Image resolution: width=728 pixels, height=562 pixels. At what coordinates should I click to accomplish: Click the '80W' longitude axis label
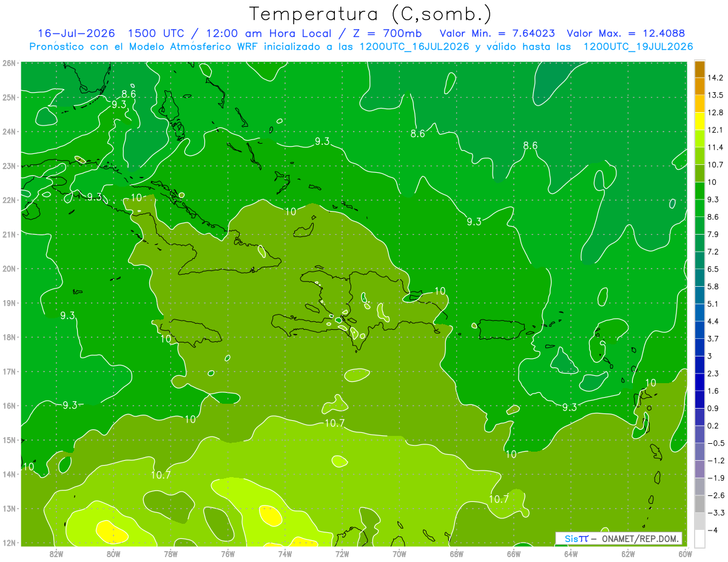tap(113, 554)
